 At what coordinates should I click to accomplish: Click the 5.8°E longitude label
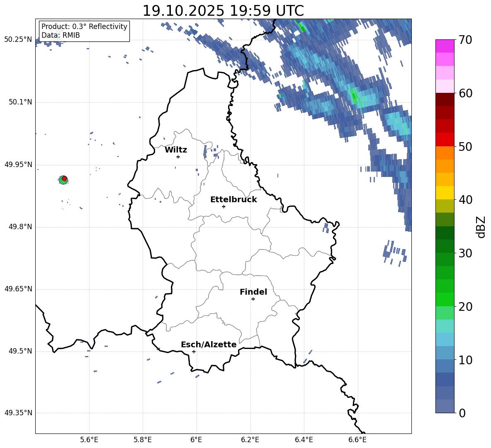(143, 440)
